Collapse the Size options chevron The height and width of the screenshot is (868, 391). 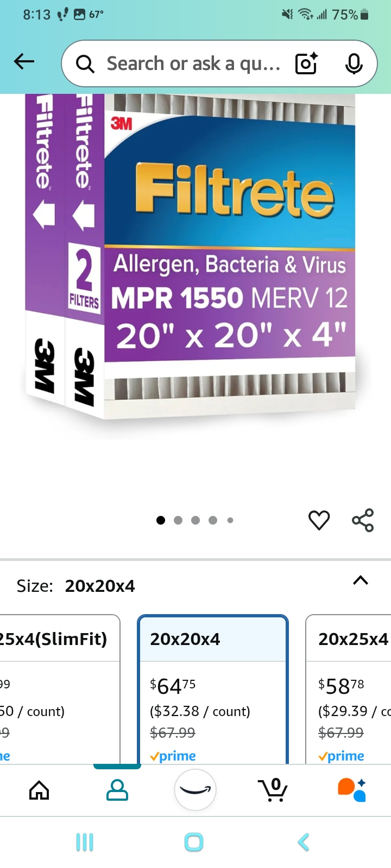tap(361, 580)
